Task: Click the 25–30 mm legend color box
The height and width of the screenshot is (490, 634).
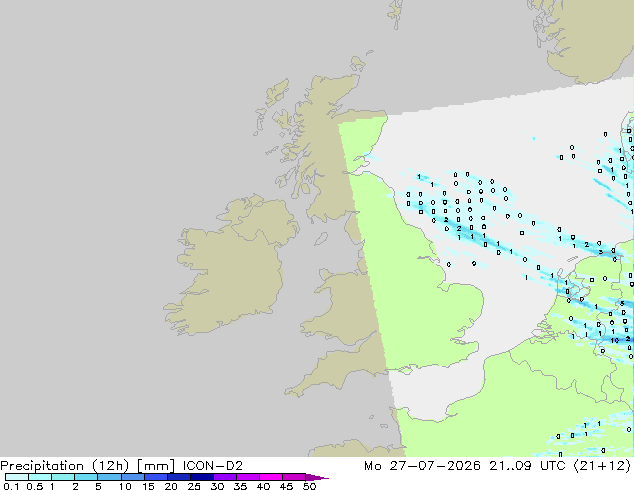Action: (x=202, y=477)
